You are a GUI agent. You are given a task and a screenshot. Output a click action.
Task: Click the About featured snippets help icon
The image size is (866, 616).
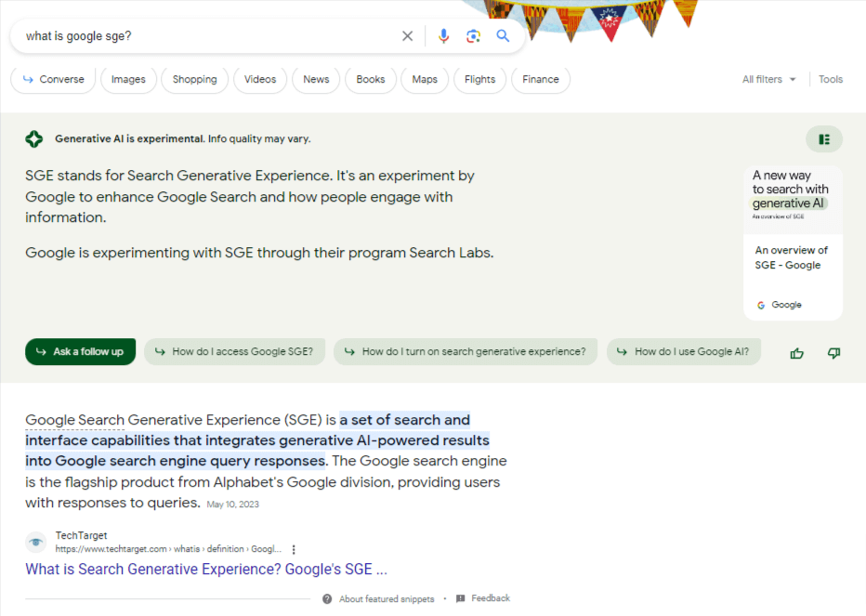point(327,599)
